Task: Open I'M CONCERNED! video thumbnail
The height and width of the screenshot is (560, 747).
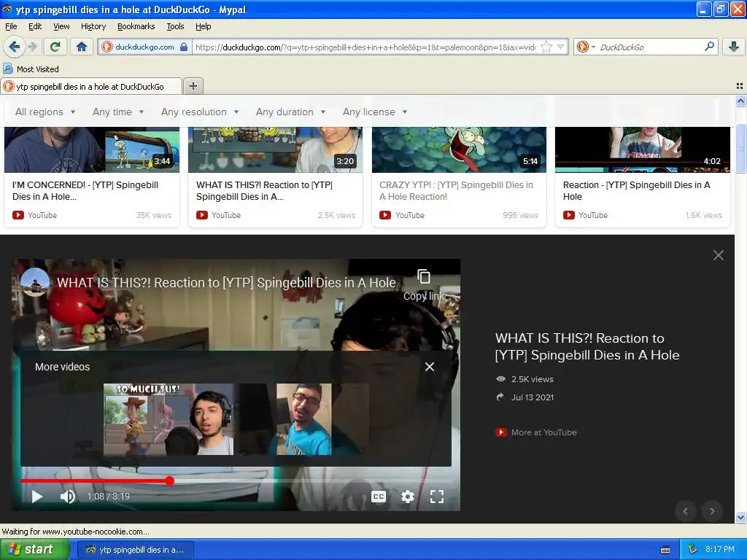Action: tap(92, 149)
